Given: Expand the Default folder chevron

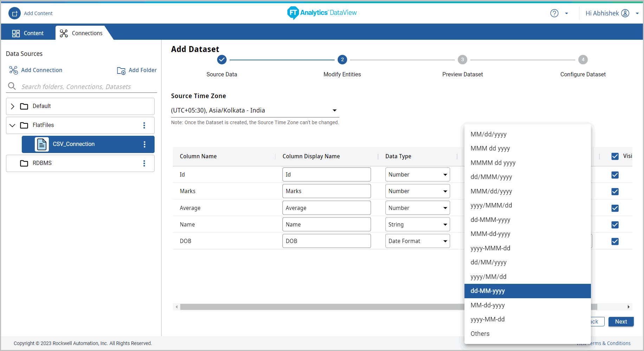Looking at the screenshot, I should coord(13,107).
